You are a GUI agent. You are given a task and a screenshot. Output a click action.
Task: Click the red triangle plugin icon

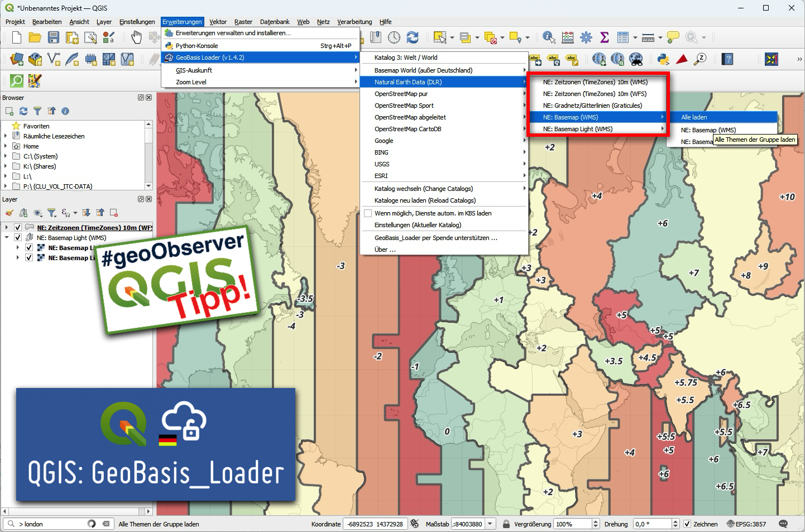point(682,59)
